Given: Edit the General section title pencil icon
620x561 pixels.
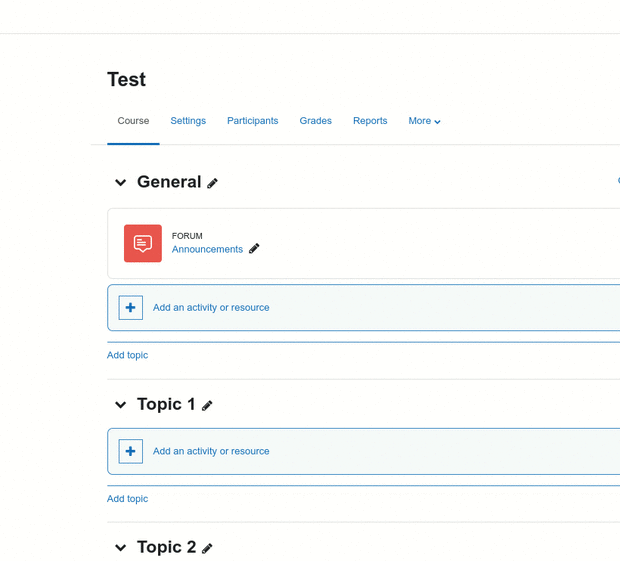Looking at the screenshot, I should [x=212, y=183].
